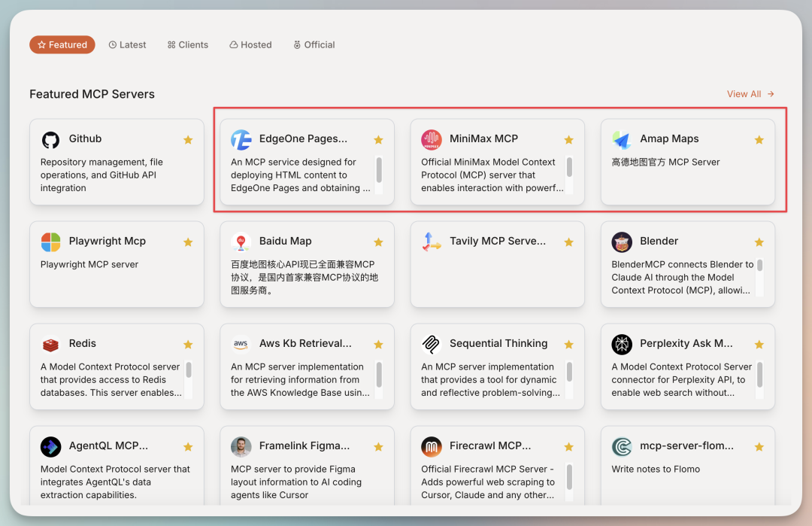Click the Playwright Mcp four-color logo
The image size is (812, 526).
(51, 242)
